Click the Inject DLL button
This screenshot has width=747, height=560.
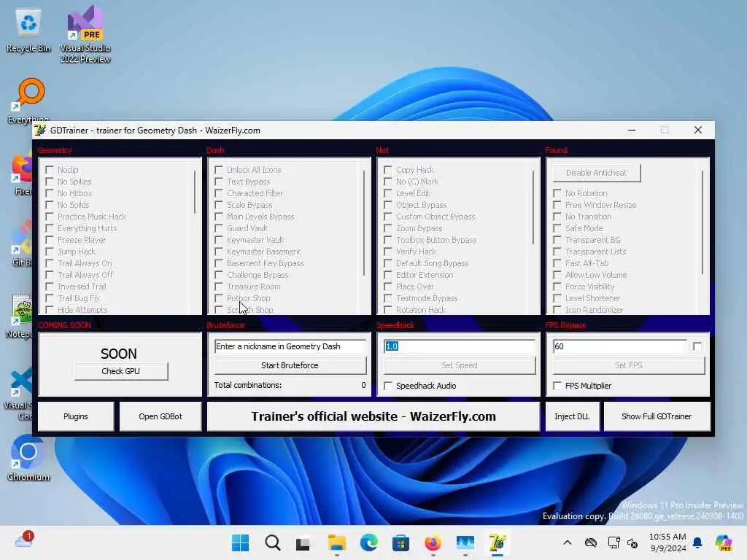(x=572, y=416)
